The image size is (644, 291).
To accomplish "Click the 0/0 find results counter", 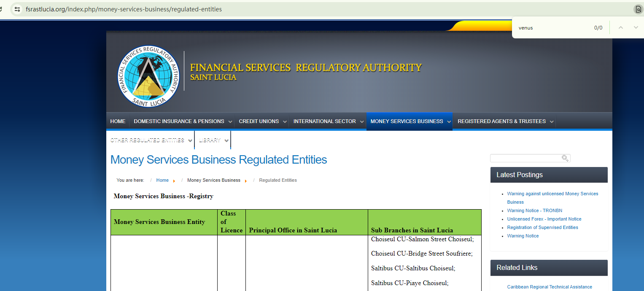I will (598, 28).
